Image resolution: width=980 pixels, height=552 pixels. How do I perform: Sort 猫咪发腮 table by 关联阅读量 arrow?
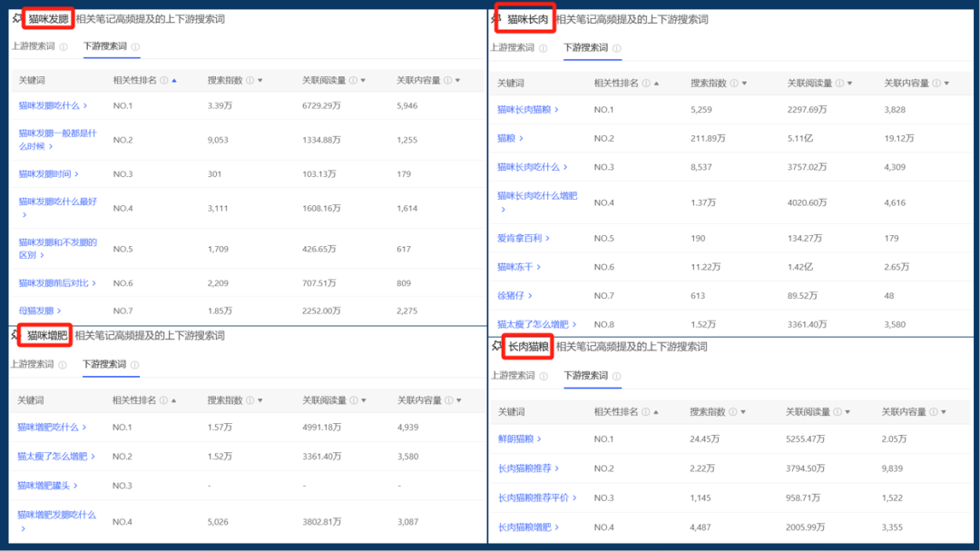click(363, 81)
